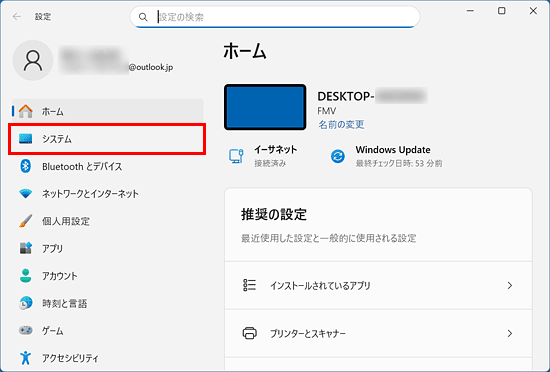The height and width of the screenshot is (372, 550).
Task: Open プリンターとスキャナー row
Action: [x=378, y=333]
